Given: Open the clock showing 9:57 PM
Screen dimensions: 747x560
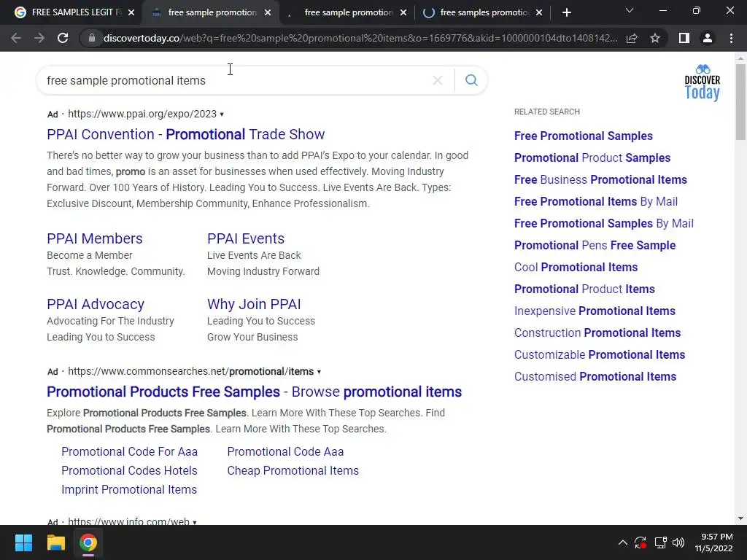Looking at the screenshot, I should [713, 542].
